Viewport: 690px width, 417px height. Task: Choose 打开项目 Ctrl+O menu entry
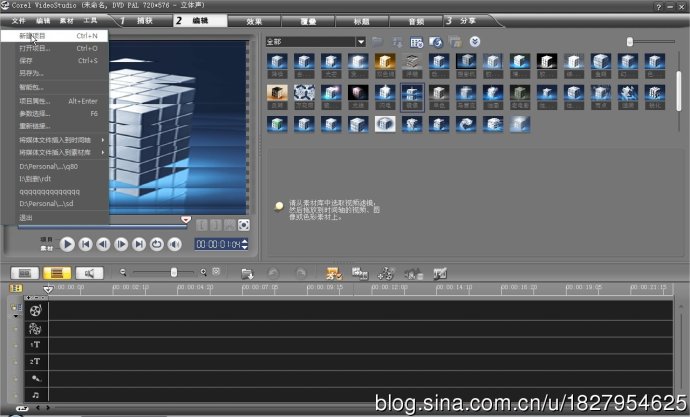point(55,48)
